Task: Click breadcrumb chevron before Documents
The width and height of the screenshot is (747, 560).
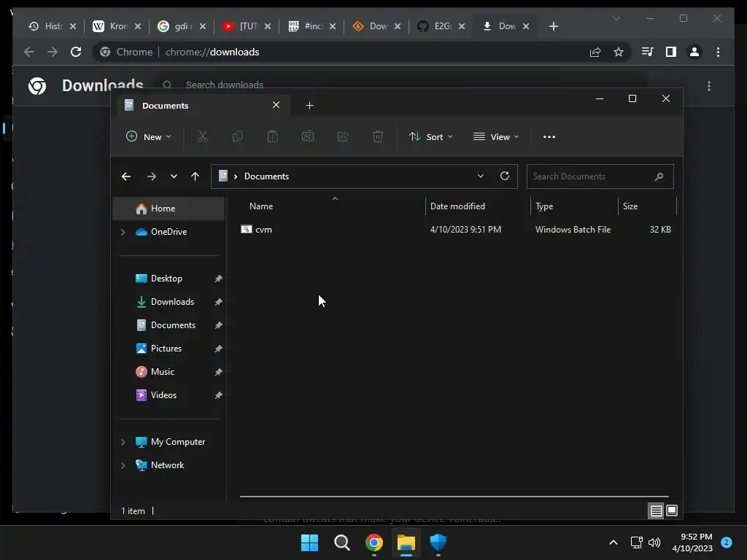Action: coord(236,176)
